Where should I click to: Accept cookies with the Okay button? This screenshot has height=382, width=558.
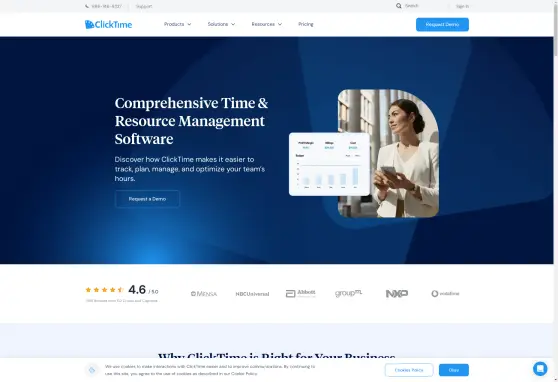pos(454,370)
